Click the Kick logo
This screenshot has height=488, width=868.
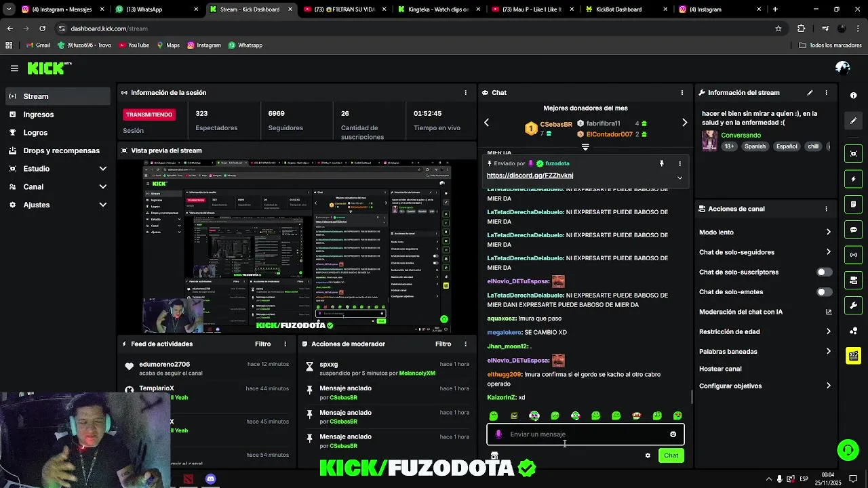click(50, 68)
